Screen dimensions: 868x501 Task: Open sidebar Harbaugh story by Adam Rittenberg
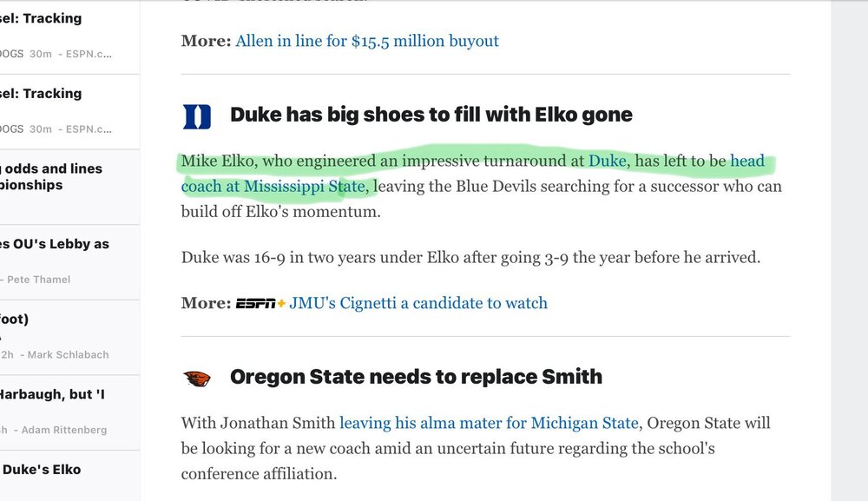(69, 413)
